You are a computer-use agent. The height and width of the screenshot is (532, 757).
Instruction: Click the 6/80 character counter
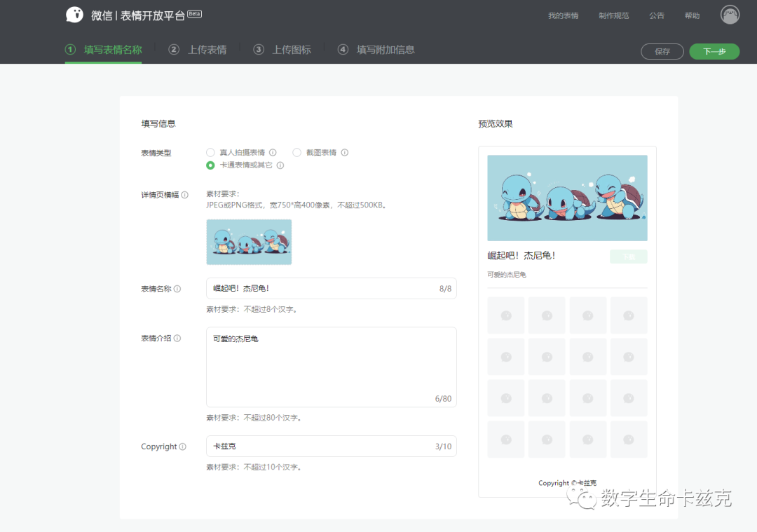point(443,399)
